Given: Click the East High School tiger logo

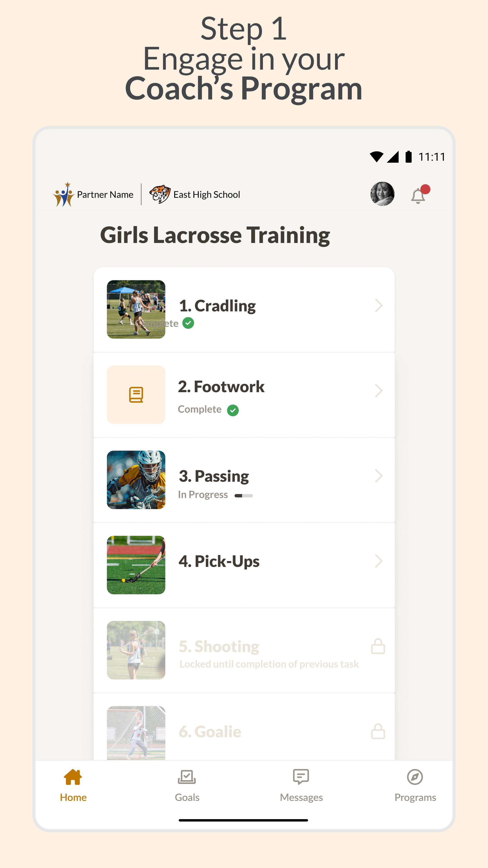Looking at the screenshot, I should pyautogui.click(x=160, y=194).
